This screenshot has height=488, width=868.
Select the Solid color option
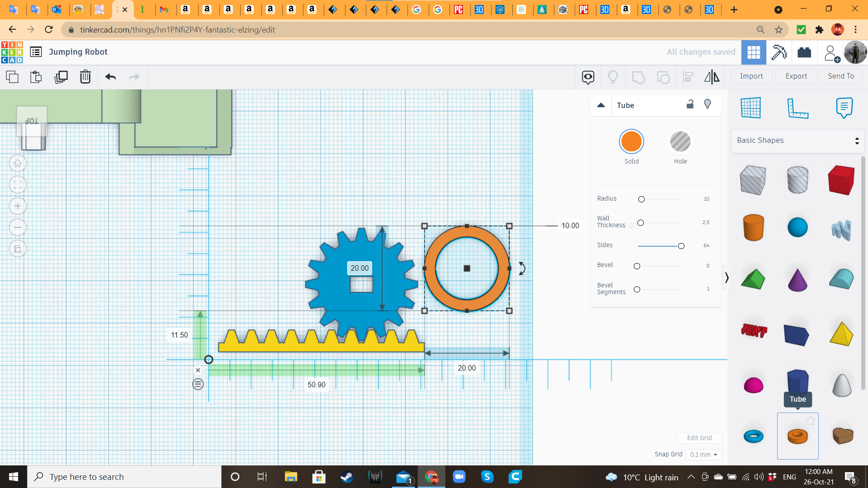click(x=631, y=142)
